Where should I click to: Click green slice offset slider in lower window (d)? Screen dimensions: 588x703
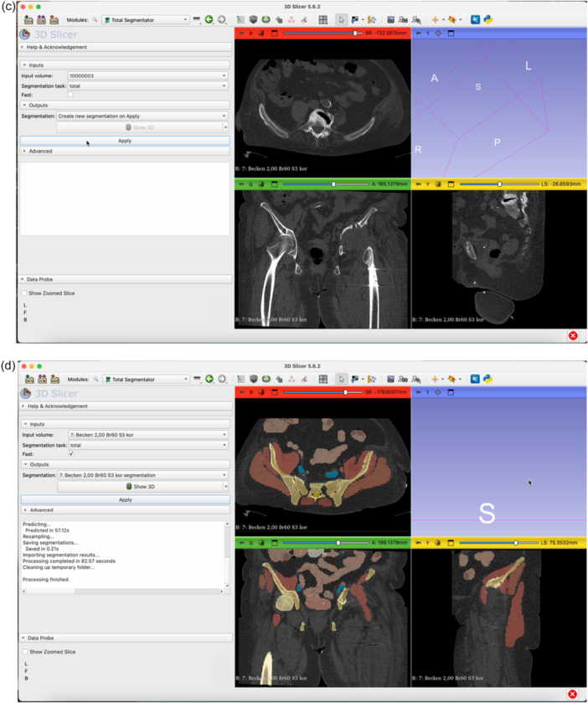click(326, 543)
